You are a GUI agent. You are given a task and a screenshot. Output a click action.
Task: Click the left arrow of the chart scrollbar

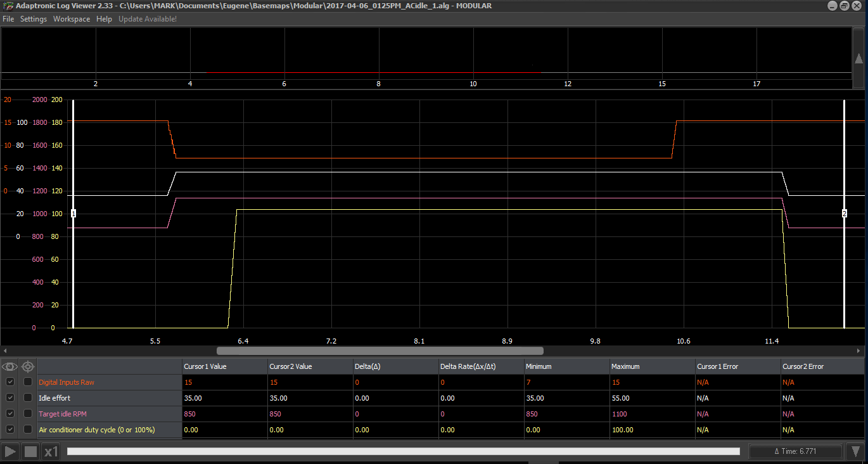(4, 351)
